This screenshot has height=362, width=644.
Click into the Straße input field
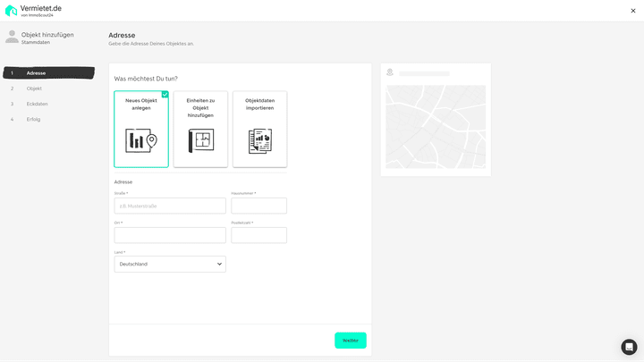[170, 206]
